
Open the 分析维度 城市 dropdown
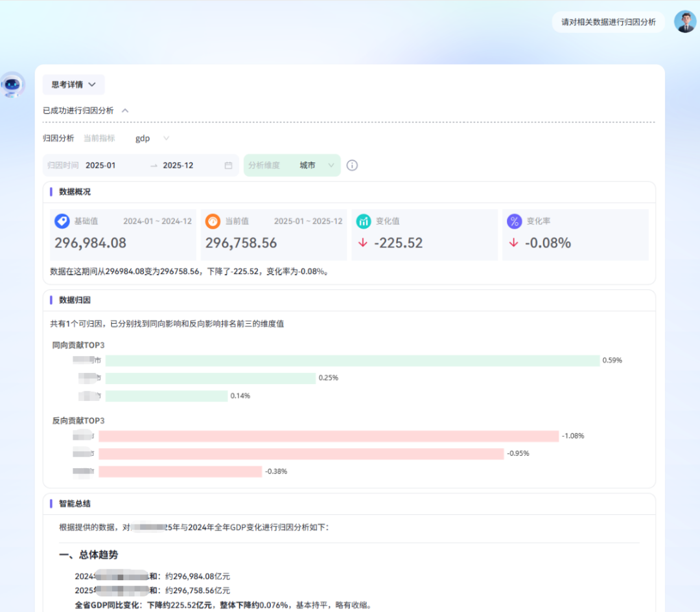point(292,166)
